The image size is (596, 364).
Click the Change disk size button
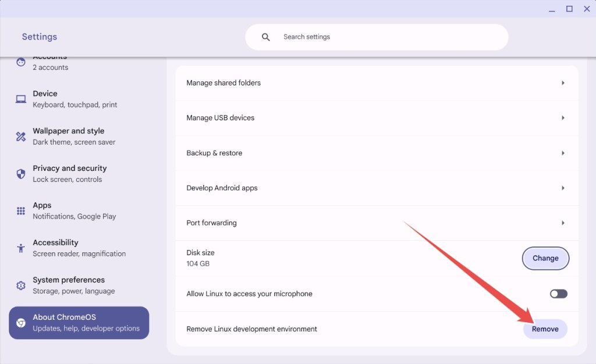pos(545,258)
